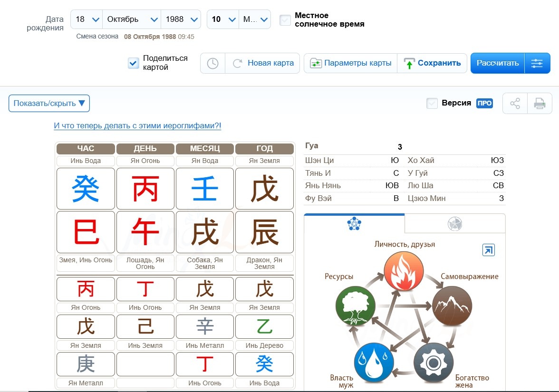
Task: Click the Dog (Собака) branch glyph
Action: (x=204, y=232)
